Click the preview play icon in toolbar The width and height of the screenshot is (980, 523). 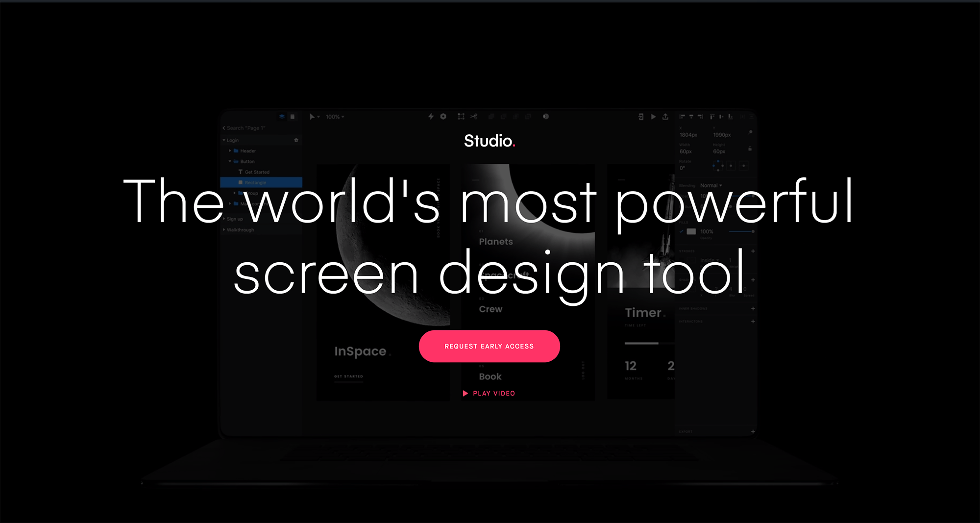tap(653, 117)
